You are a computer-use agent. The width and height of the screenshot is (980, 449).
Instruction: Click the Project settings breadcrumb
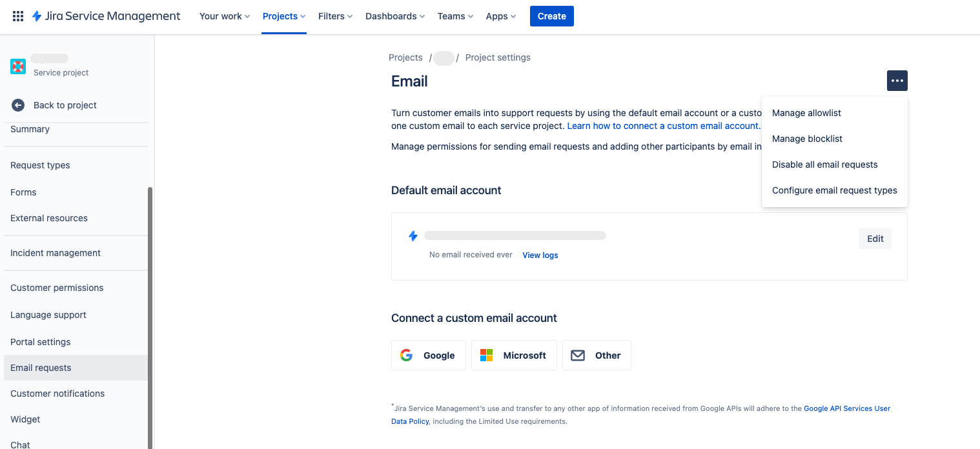click(498, 57)
